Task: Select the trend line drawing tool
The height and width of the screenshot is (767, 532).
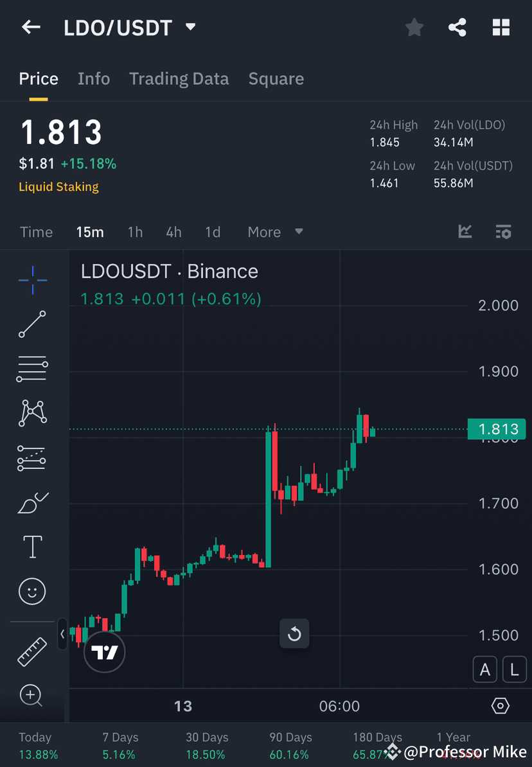Action: coord(32,324)
